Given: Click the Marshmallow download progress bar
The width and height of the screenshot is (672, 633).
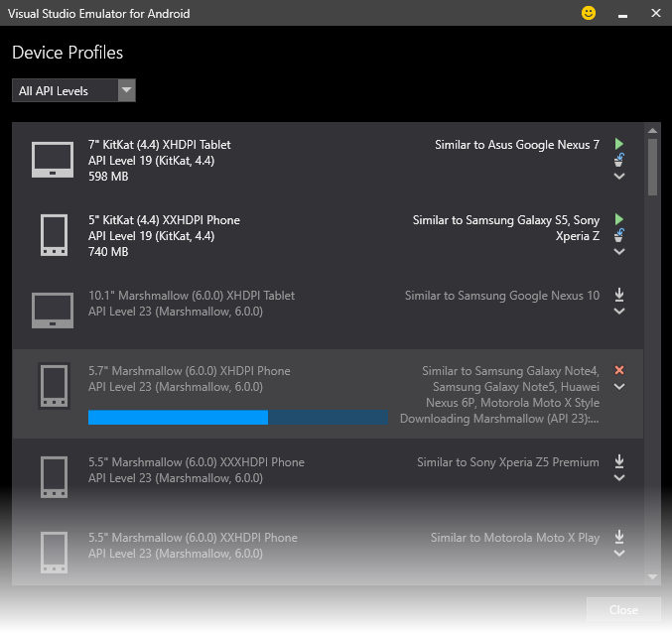Looking at the screenshot, I should pos(238,418).
